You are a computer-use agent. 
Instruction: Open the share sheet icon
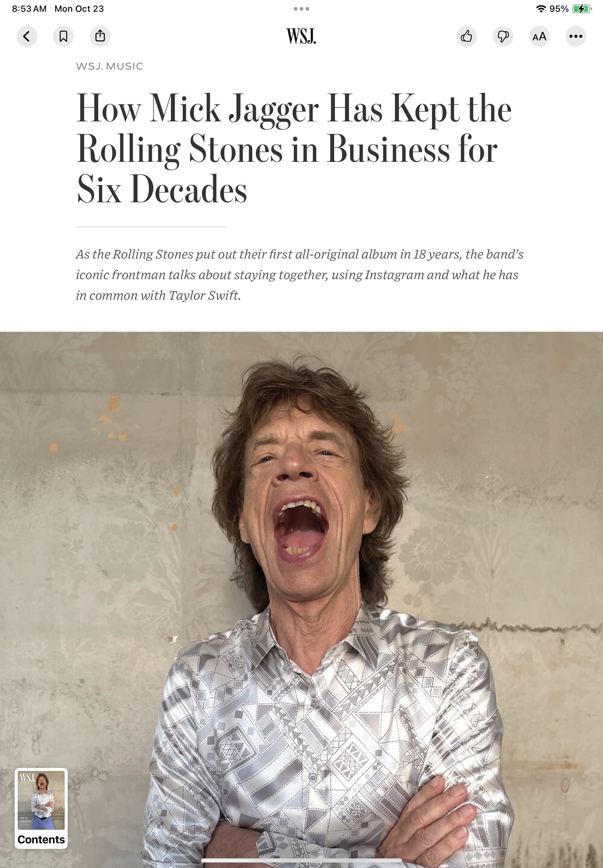coord(100,36)
